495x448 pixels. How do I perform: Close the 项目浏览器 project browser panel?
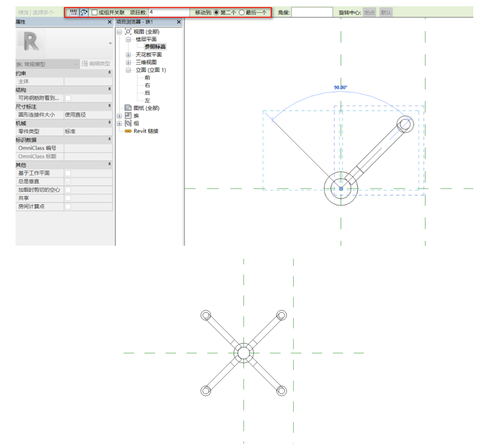(x=179, y=22)
